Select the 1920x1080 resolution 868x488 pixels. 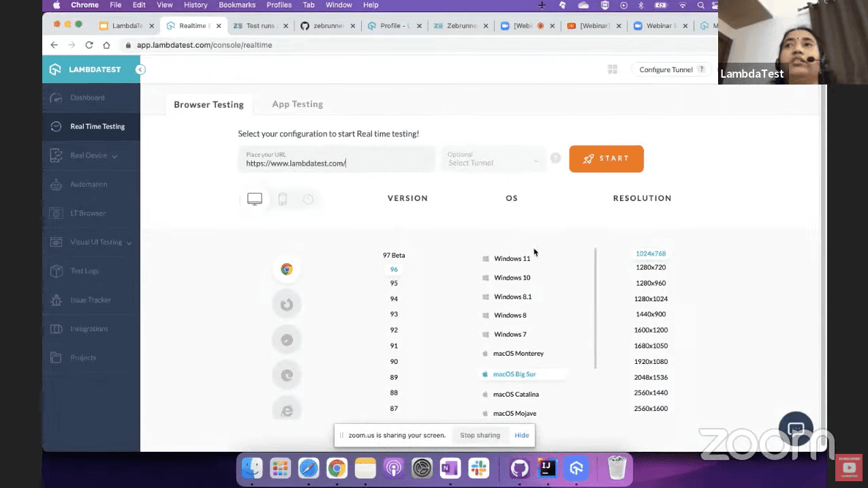click(650, 361)
